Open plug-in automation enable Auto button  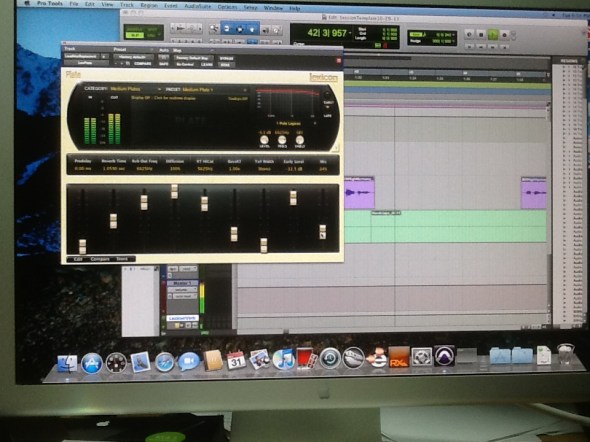[164, 57]
